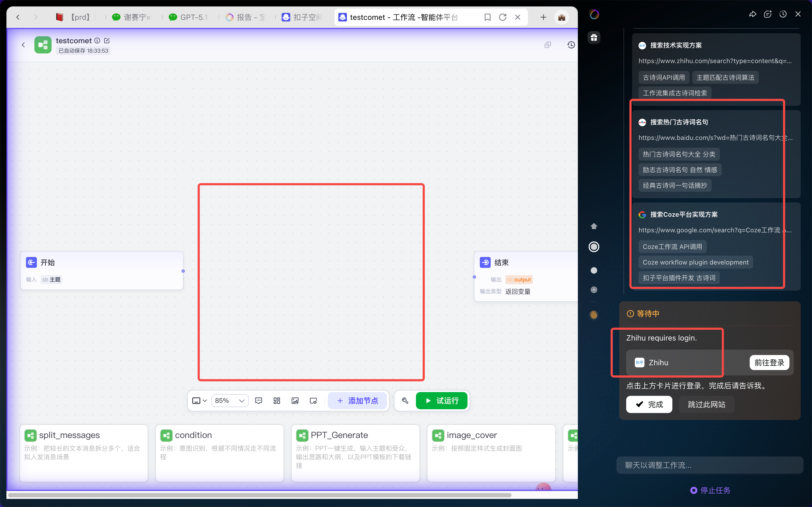Click the 试运行 run button
The image size is (812, 507).
[441, 401]
